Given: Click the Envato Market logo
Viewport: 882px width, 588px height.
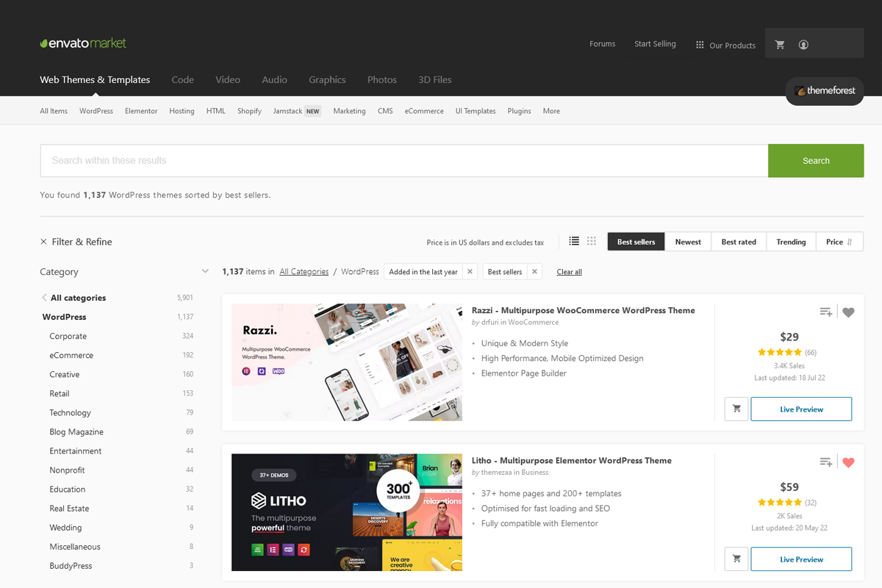Looking at the screenshot, I should pos(83,43).
